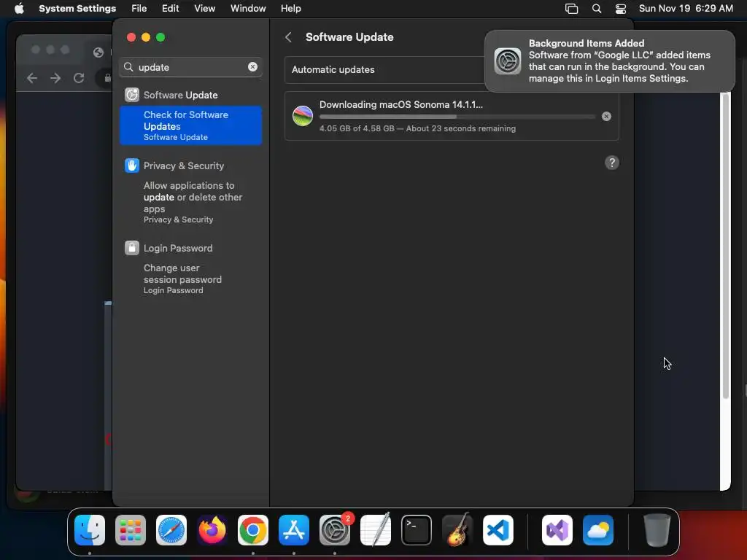Open Finder from the Dock
This screenshot has width=747, height=560.
[x=90, y=530]
